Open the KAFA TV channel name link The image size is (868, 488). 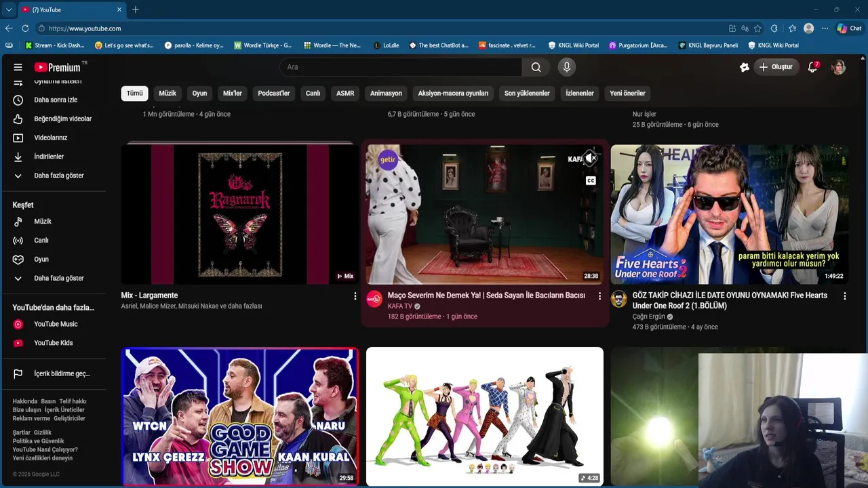(x=400, y=306)
